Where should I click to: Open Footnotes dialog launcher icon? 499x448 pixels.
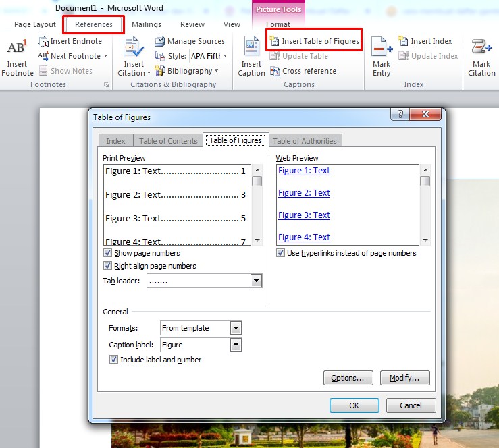click(x=106, y=84)
